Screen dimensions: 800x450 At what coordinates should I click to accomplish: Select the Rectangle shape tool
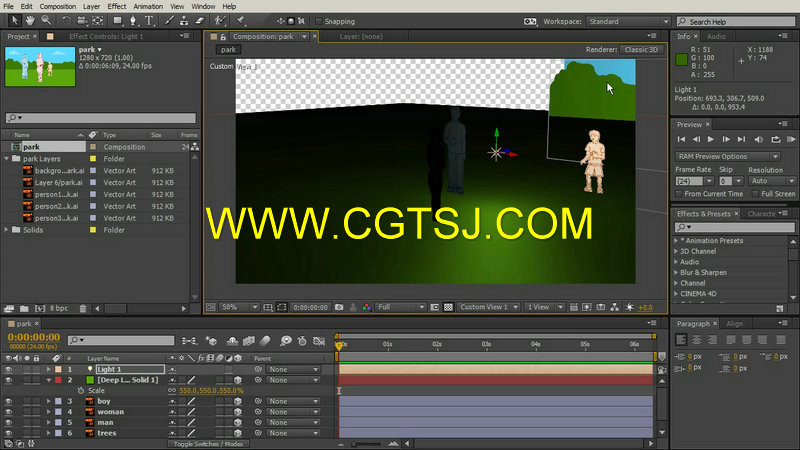117,20
